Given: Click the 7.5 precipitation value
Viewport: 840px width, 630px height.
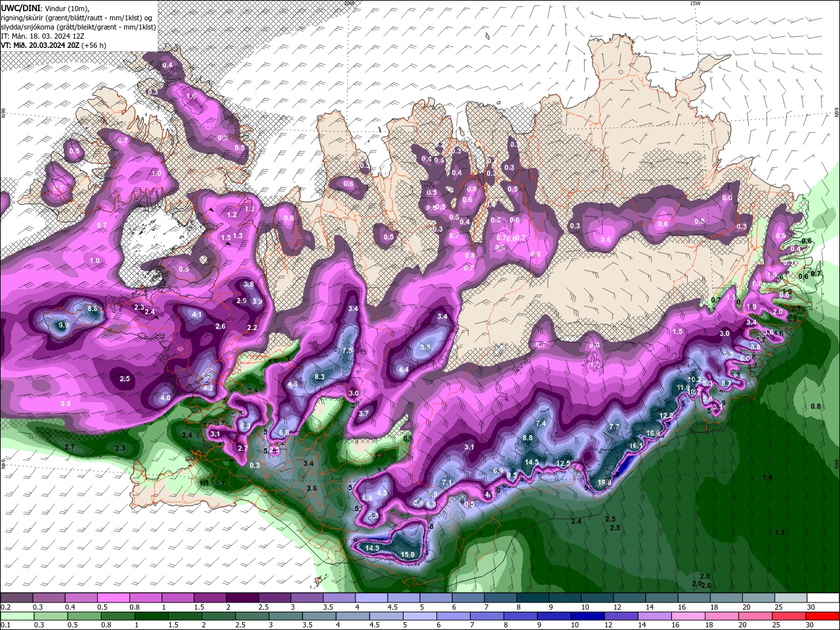Looking at the screenshot, I should [x=347, y=350].
